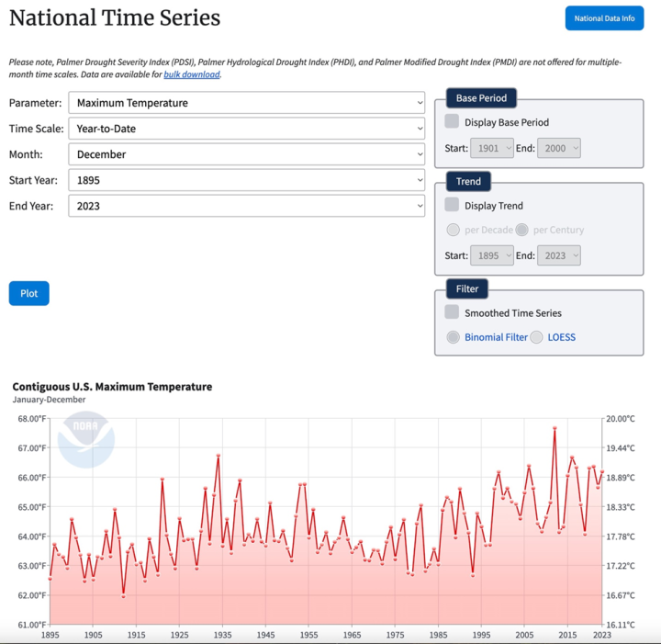Choose the LOESS filter radio button
Image resolution: width=661 pixels, height=644 pixels.
click(x=536, y=337)
